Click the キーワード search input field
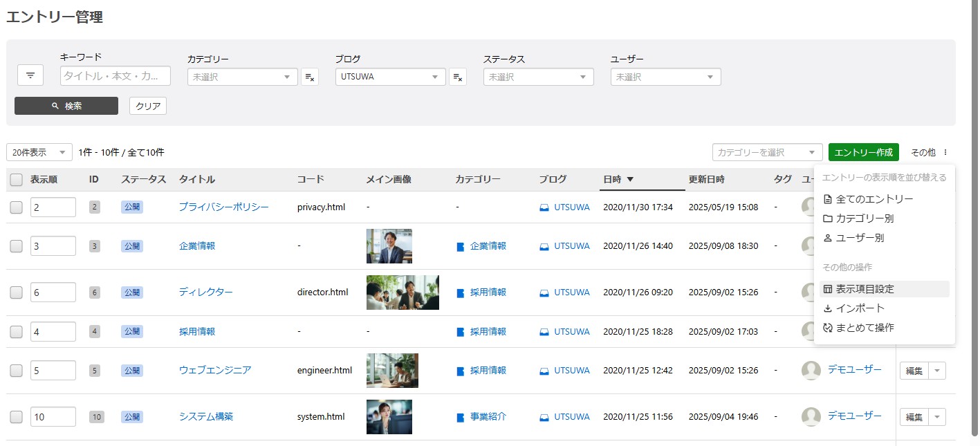 pyautogui.click(x=115, y=76)
